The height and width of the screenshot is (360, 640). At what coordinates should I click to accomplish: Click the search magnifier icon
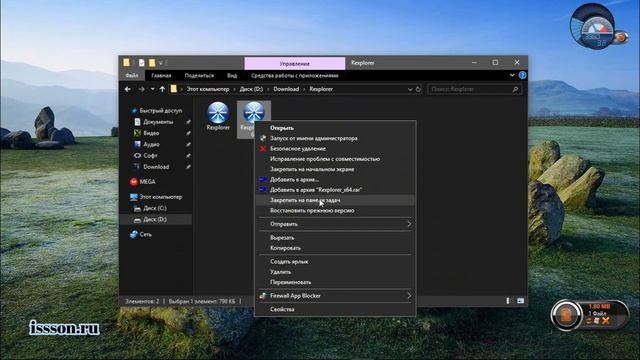coord(515,89)
